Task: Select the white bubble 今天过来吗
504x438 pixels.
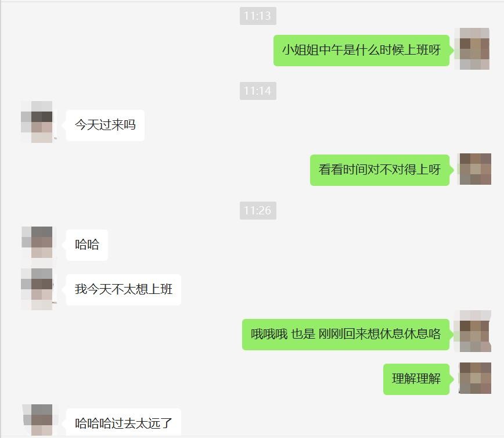Action: (106, 125)
